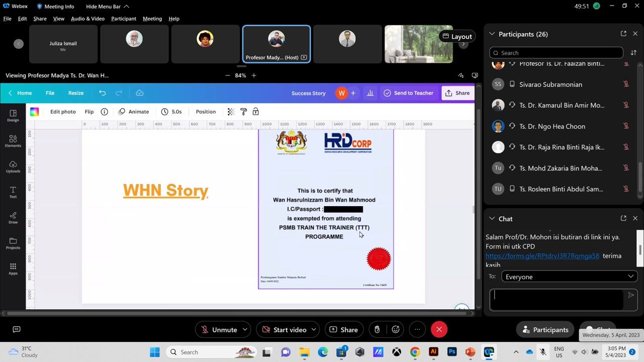Unmute the microphone
This screenshot has height=362, width=644.
218,330
